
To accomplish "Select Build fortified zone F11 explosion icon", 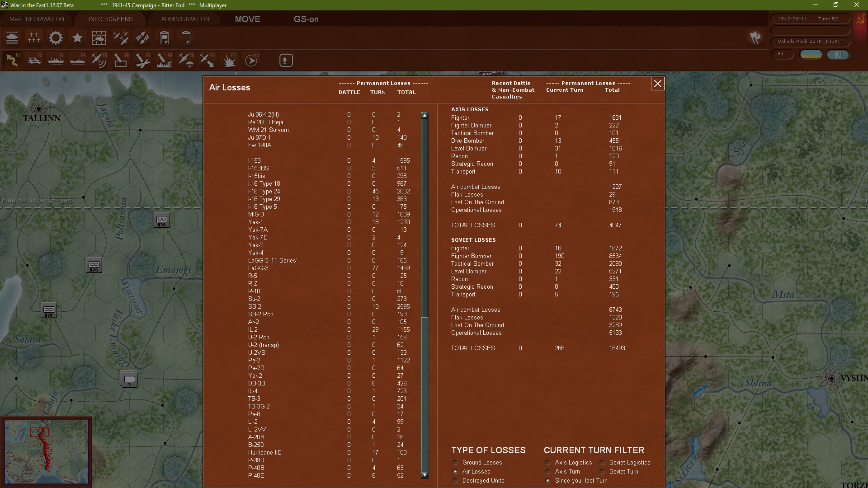I will [x=229, y=60].
